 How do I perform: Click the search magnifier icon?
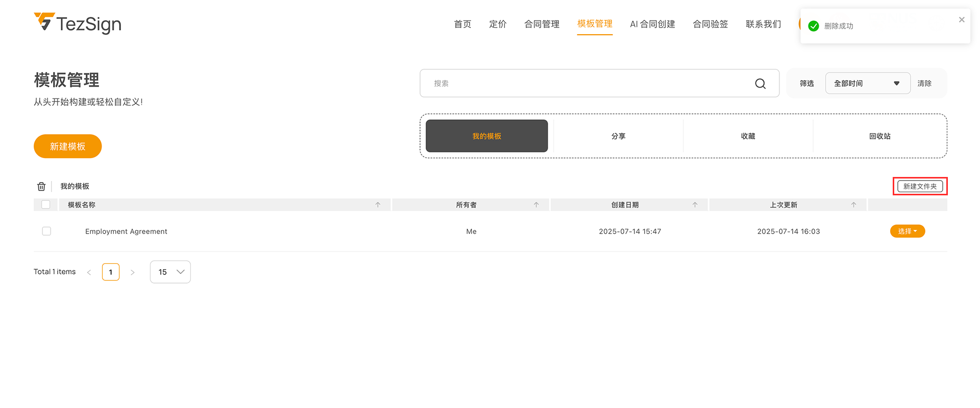point(760,84)
